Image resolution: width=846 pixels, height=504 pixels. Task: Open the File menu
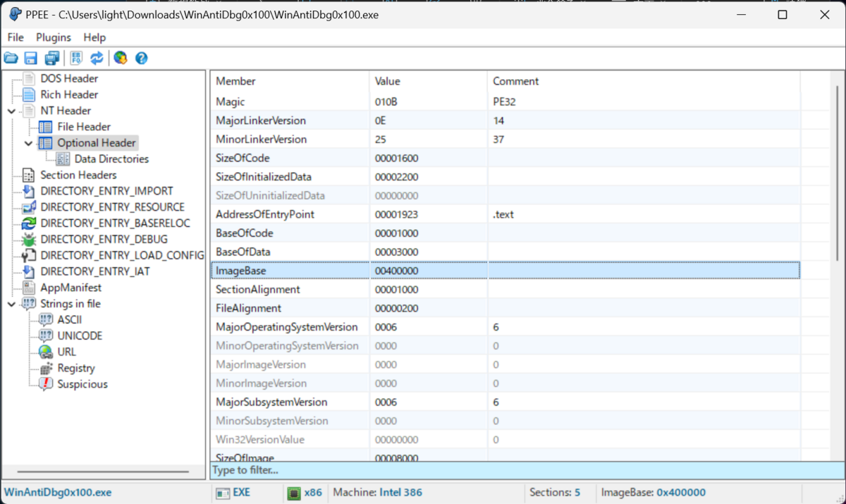[x=15, y=37]
